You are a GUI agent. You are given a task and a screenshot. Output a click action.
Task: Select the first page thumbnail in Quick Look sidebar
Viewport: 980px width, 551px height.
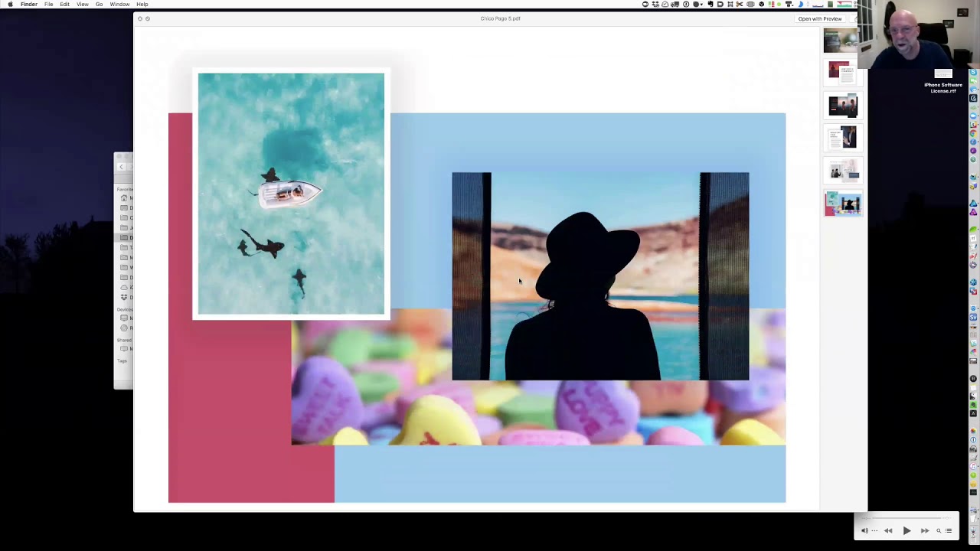click(x=841, y=40)
